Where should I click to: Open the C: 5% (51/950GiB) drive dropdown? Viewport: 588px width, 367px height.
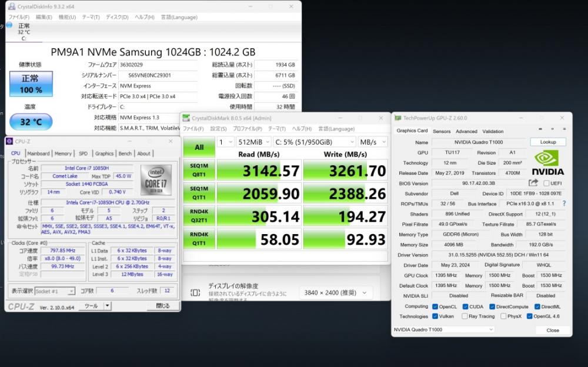(x=314, y=142)
